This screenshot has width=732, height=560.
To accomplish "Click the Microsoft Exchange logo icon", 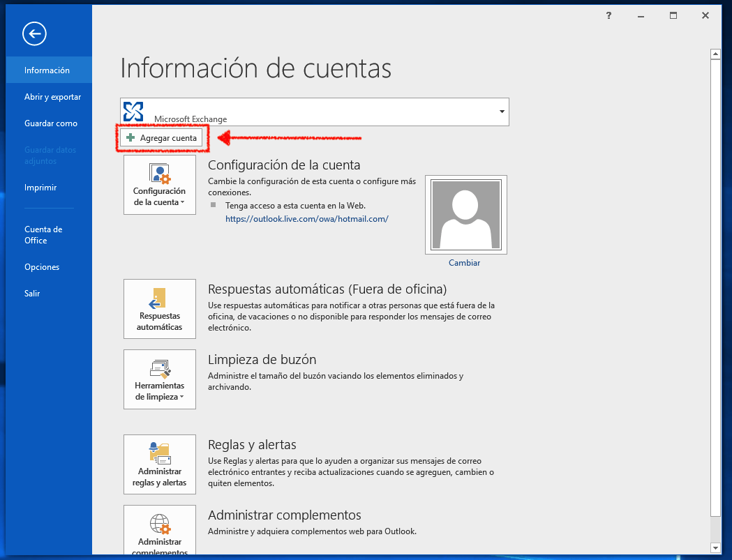I will coord(133,112).
